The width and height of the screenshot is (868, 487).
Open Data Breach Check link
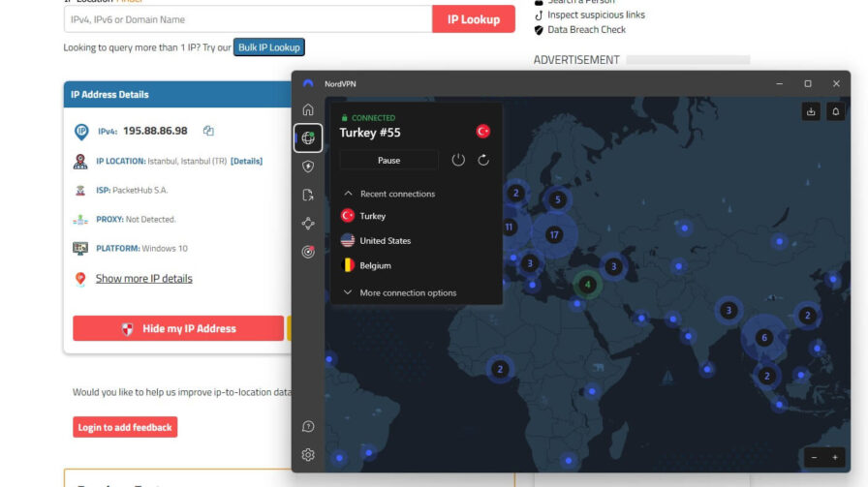click(587, 30)
